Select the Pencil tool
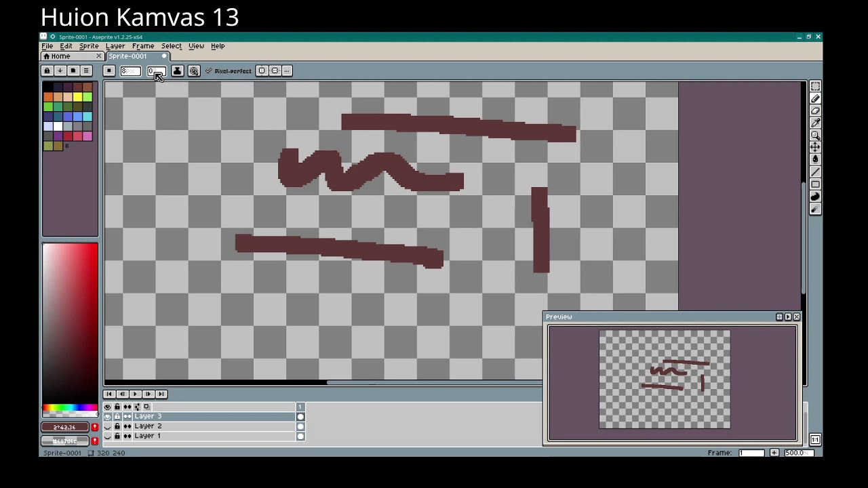This screenshot has width=868, height=488. click(x=815, y=98)
